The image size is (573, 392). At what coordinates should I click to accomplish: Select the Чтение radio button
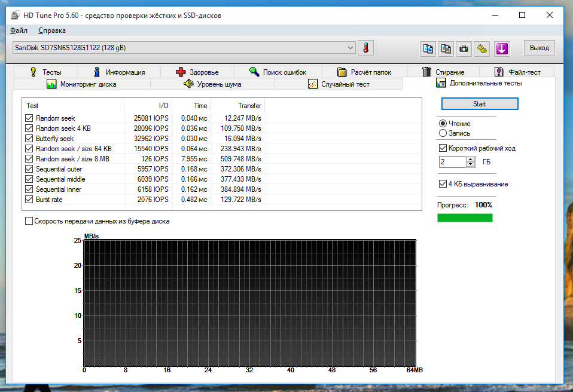tap(443, 123)
